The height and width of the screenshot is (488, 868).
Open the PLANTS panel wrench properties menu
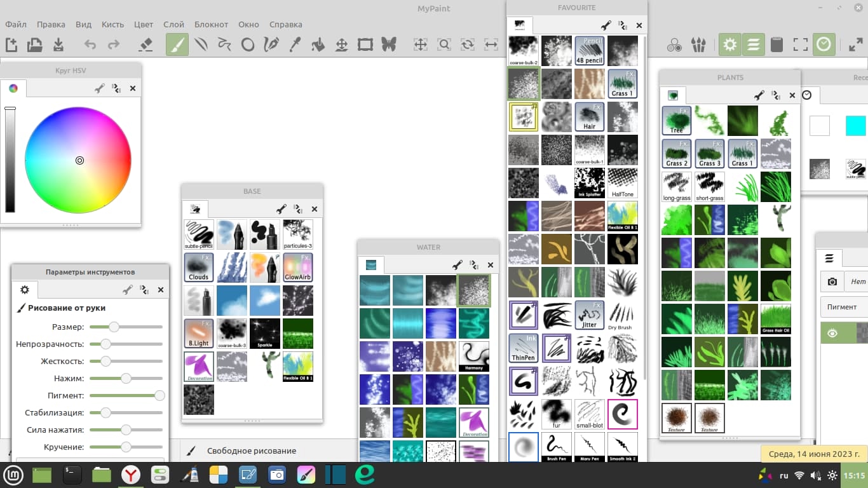(759, 95)
